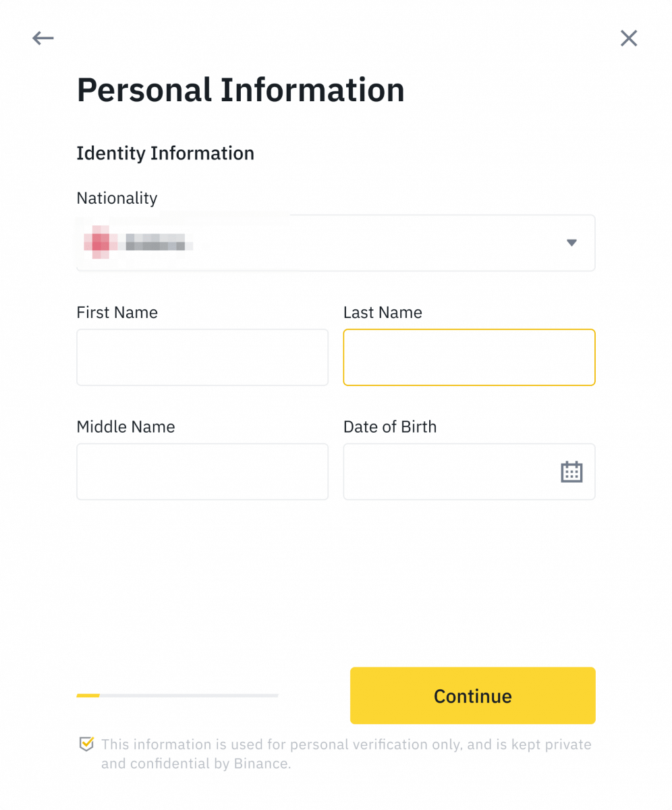Click inside the First Name field
The height and width of the screenshot is (810, 672).
(x=202, y=357)
